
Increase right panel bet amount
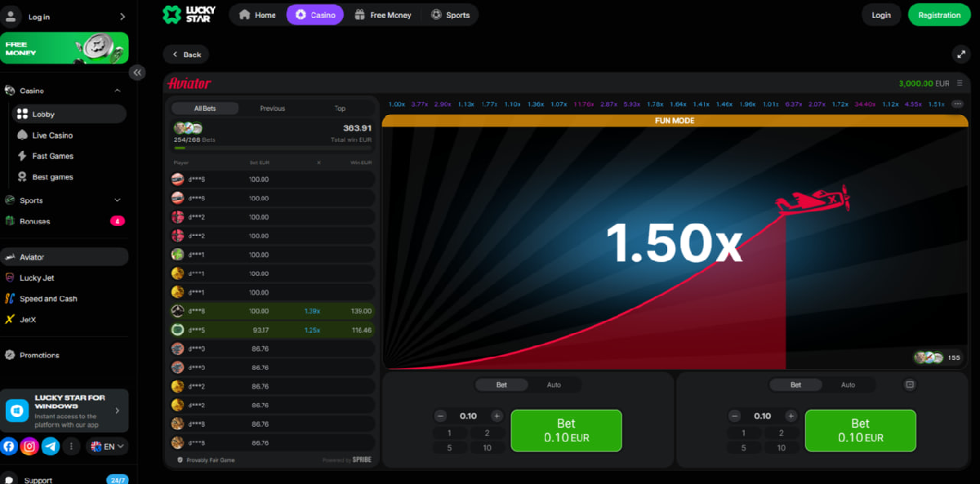point(791,415)
